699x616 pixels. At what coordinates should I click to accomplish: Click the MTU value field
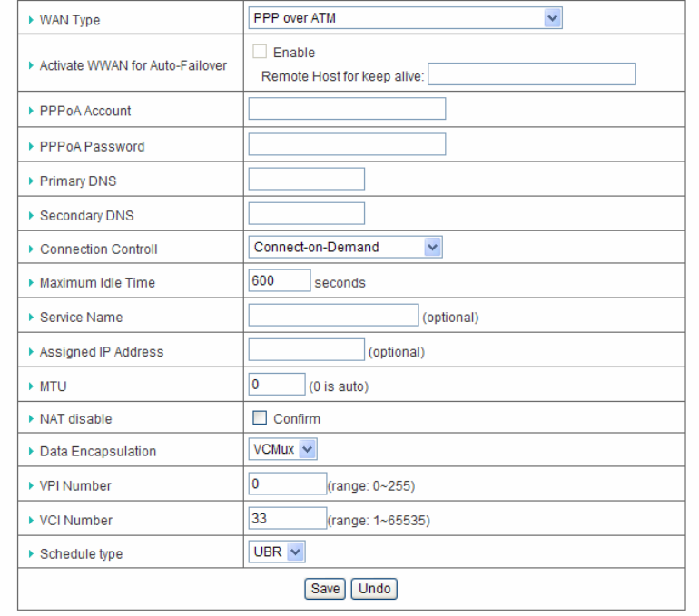277,385
